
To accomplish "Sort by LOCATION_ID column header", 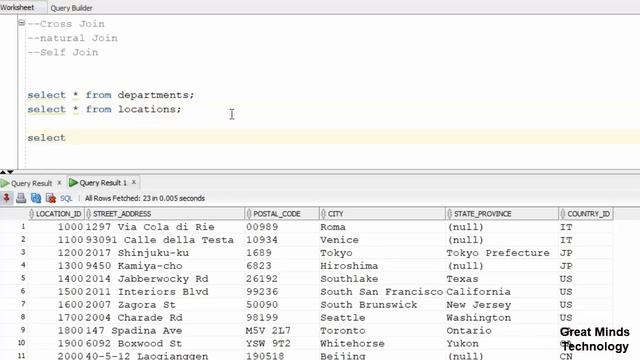I will 58,214.
